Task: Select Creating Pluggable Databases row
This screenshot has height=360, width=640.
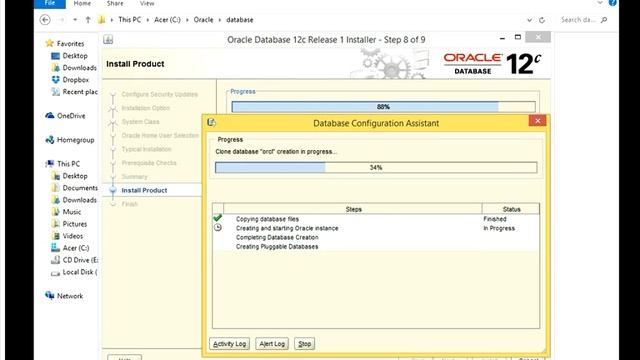Action: pos(376,247)
